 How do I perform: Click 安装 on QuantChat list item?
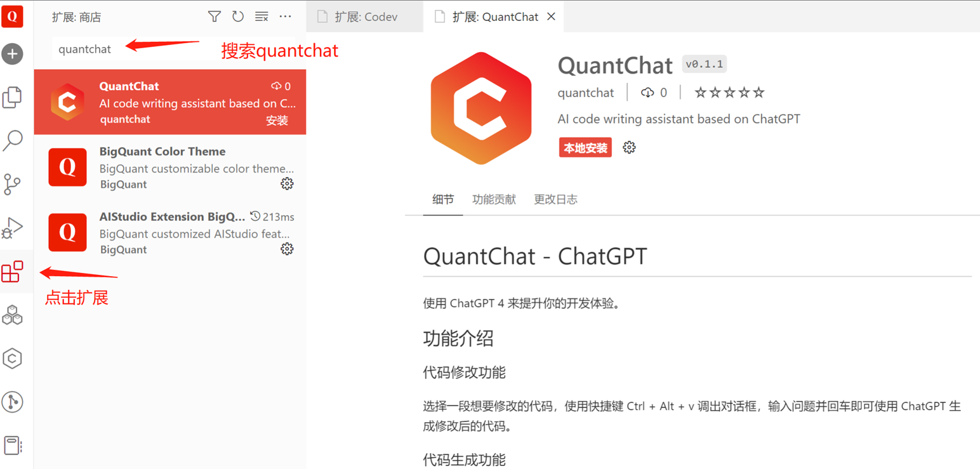pos(277,120)
